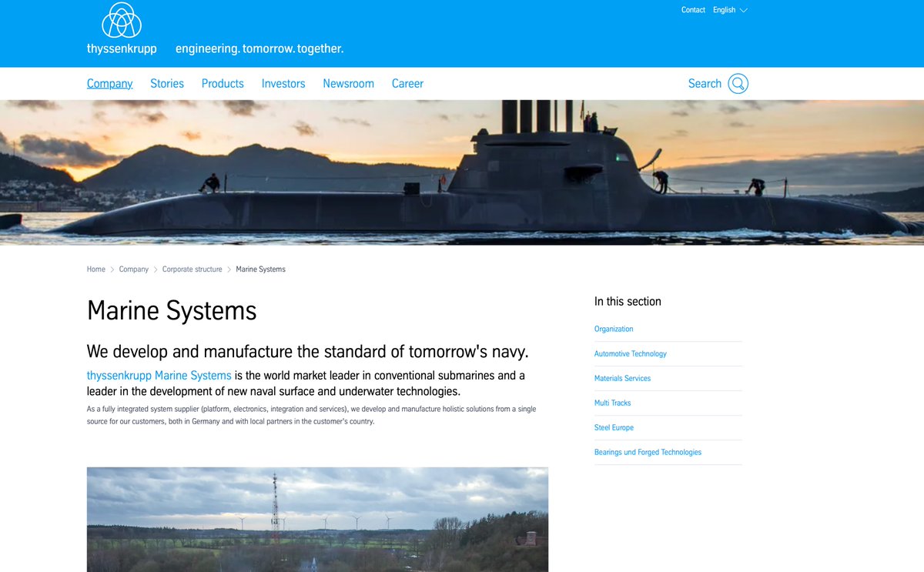924x572 pixels.
Task: Click the Search label
Action: pyautogui.click(x=705, y=84)
